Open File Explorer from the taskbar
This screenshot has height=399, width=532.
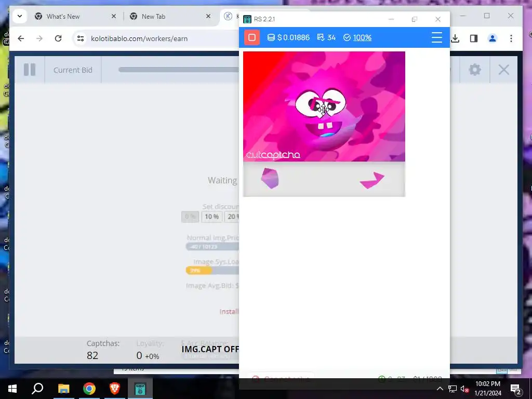point(63,389)
